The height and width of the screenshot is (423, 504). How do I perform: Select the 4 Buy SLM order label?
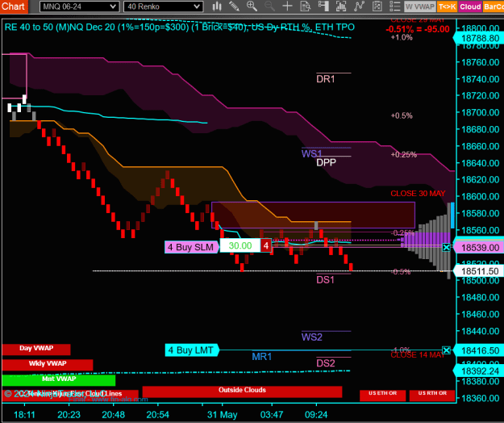click(x=191, y=247)
